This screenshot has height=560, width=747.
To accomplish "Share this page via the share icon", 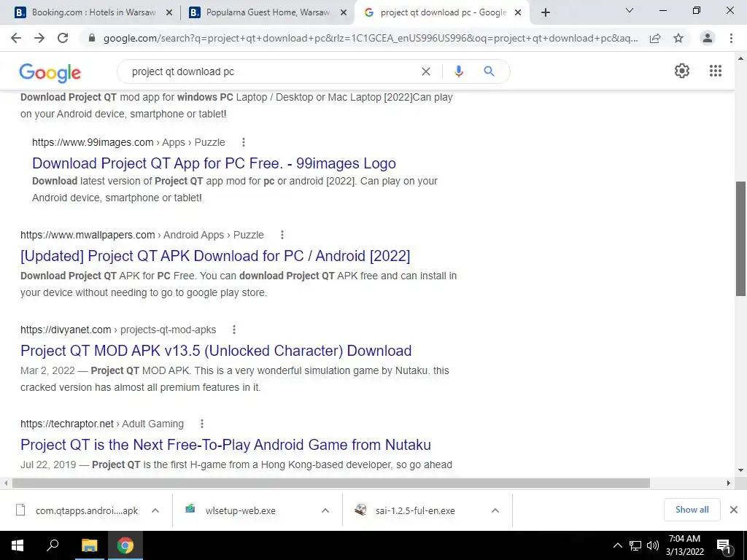I will (655, 38).
